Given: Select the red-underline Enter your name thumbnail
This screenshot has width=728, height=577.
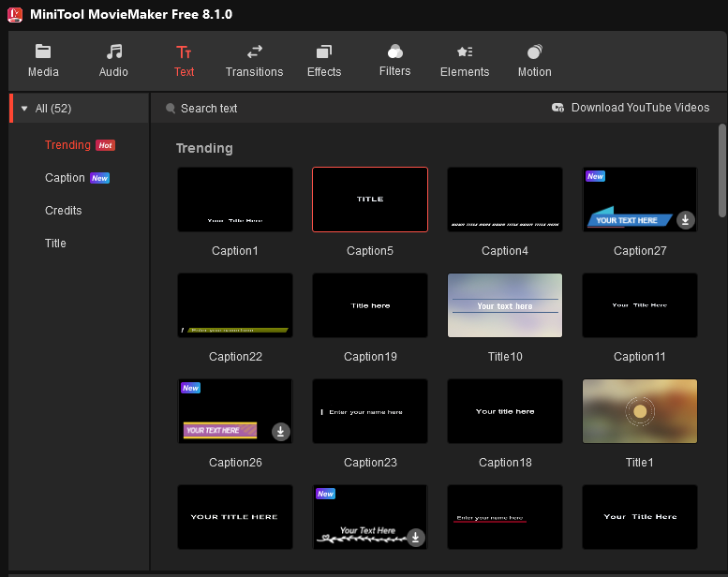Looking at the screenshot, I should coord(505,517).
